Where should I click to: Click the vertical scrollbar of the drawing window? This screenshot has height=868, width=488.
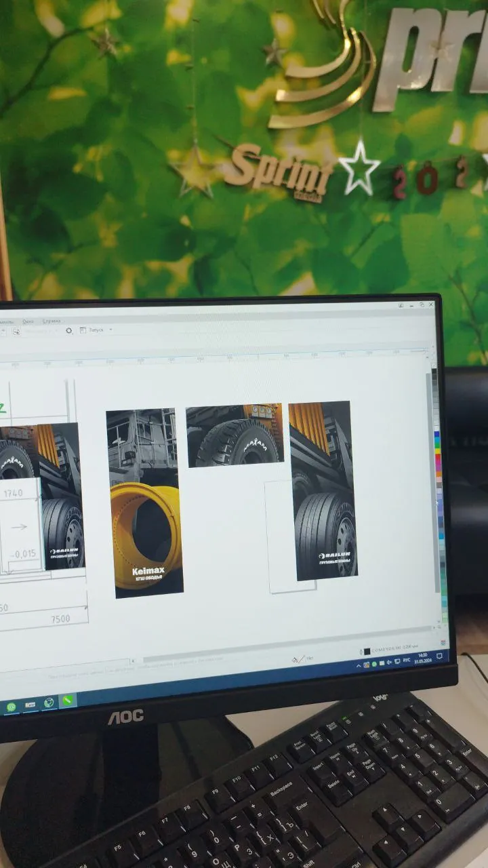[x=432, y=483]
